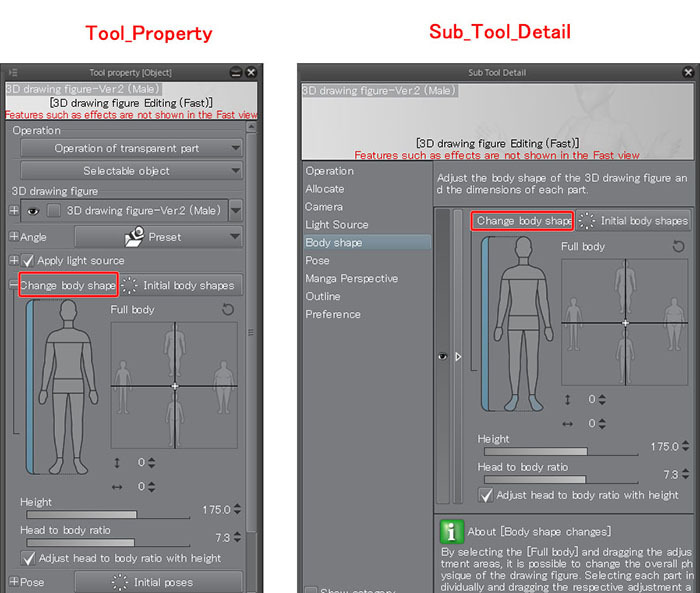
Task: Toggle eye show-in-Tool-Property icon in Sub Tool Detail
Action: 442,356
